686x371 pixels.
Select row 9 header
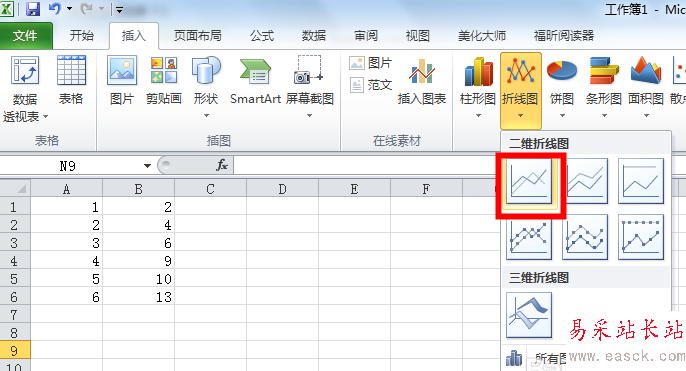(15, 350)
